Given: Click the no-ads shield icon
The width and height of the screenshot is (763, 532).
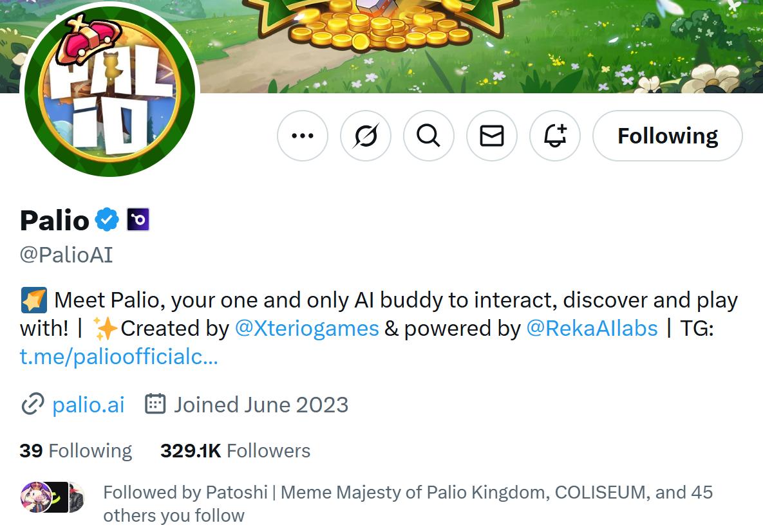Looking at the screenshot, I should tap(365, 136).
